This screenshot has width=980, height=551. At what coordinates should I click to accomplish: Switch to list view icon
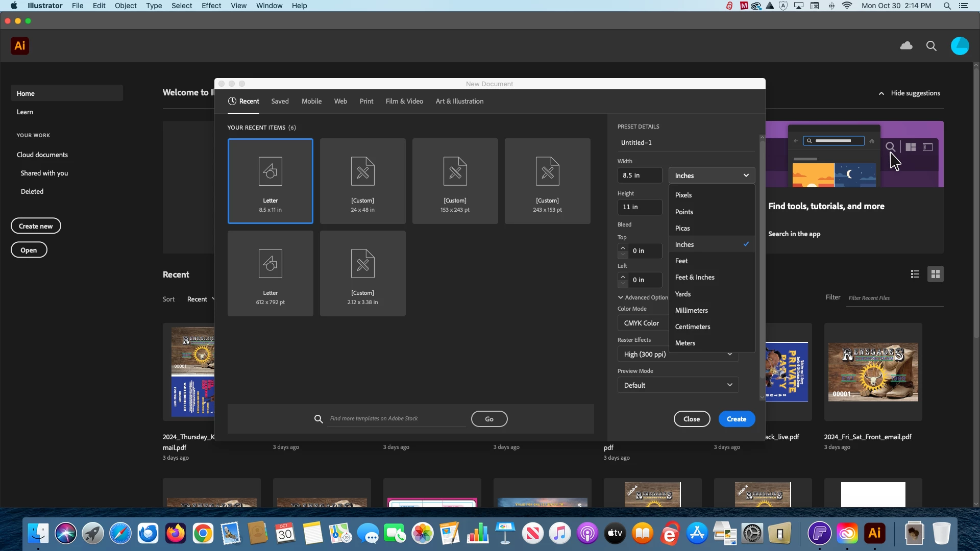pyautogui.click(x=915, y=274)
